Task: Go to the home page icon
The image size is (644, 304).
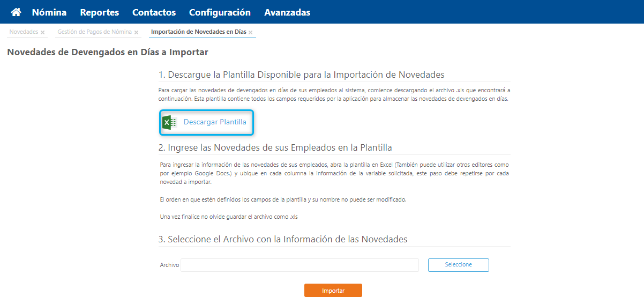Action: point(16,12)
